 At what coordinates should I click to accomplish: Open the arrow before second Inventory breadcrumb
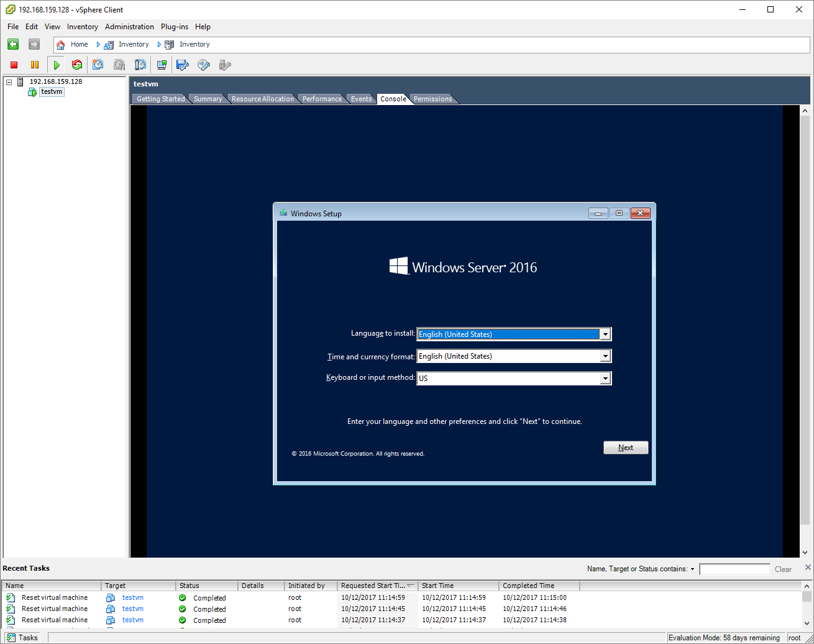(x=159, y=45)
